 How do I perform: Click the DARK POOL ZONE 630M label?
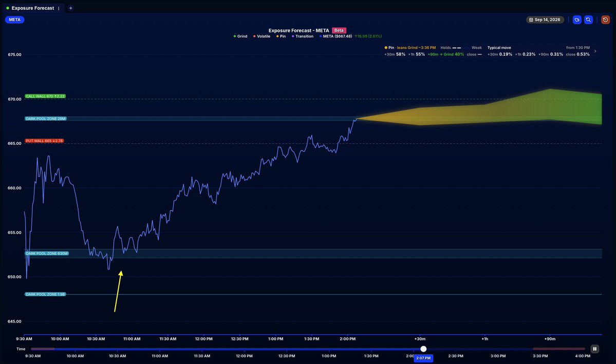click(x=47, y=253)
